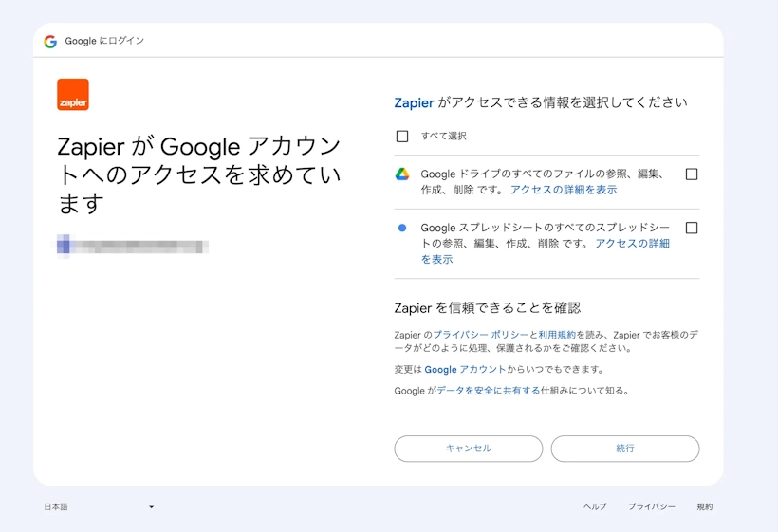
Task: Click the Google にログイン header text
Action: click(104, 41)
